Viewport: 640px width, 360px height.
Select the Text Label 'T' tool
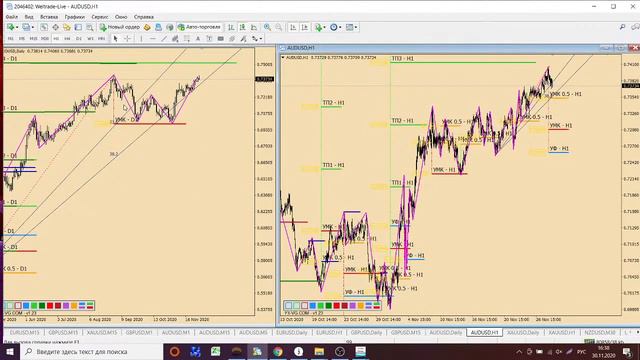[209, 38]
